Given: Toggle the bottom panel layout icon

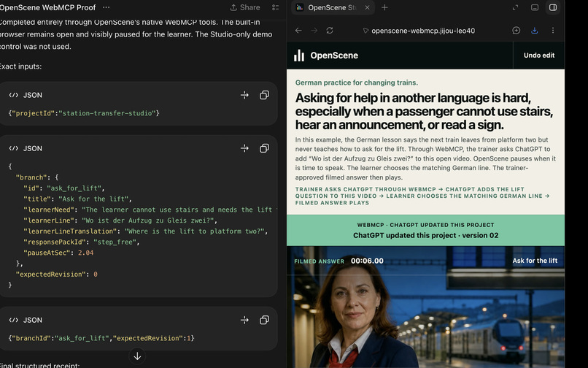Looking at the screenshot, I should coord(535,7).
